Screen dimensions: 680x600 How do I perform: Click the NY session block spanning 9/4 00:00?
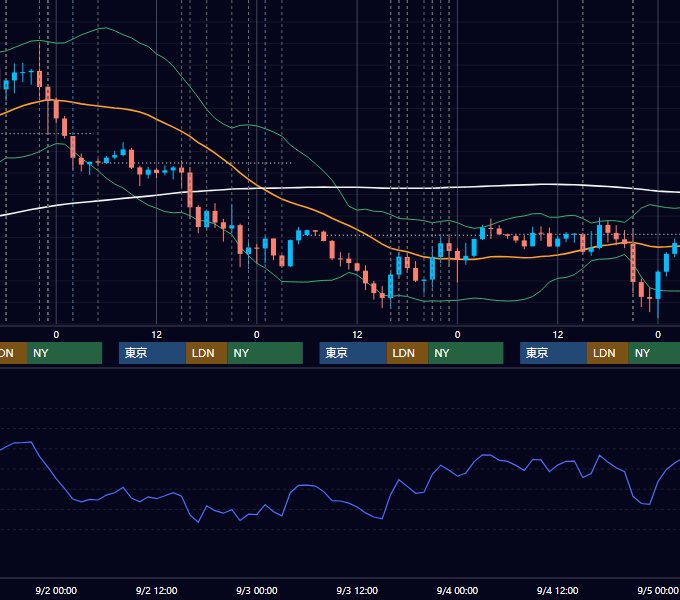click(x=466, y=353)
